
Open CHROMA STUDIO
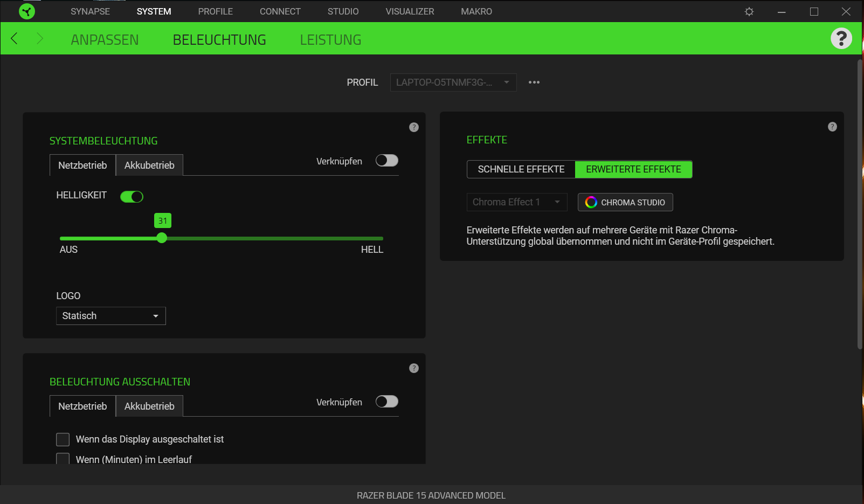[x=625, y=202]
